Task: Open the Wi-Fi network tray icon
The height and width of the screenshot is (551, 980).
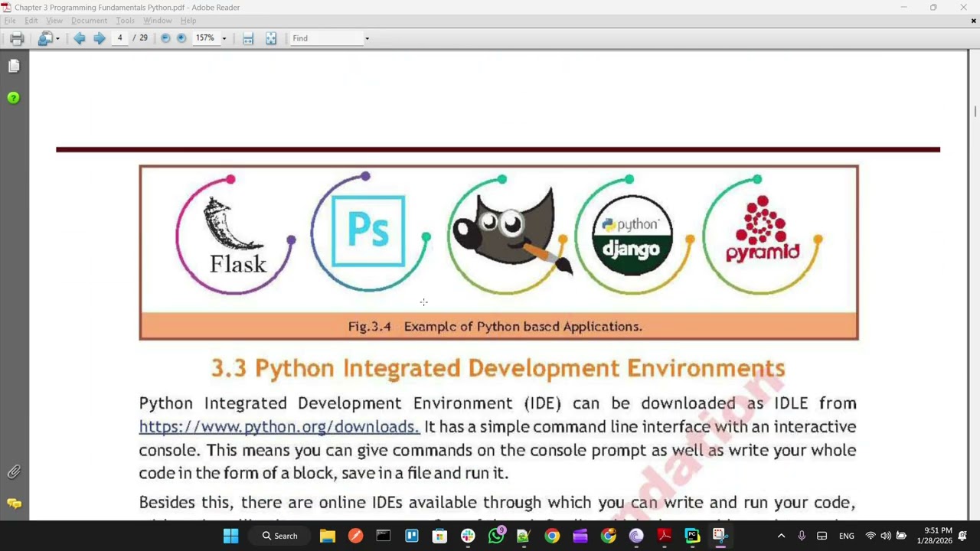Action: pyautogui.click(x=871, y=536)
